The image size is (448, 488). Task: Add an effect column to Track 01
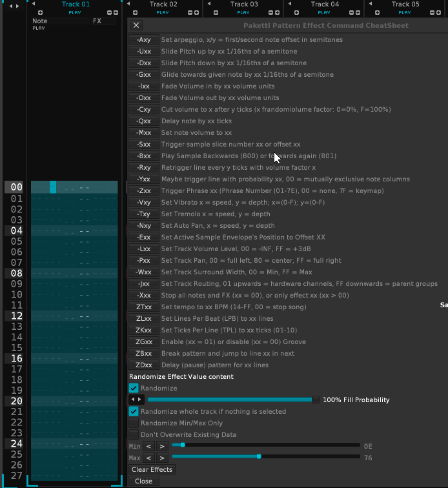click(x=116, y=13)
